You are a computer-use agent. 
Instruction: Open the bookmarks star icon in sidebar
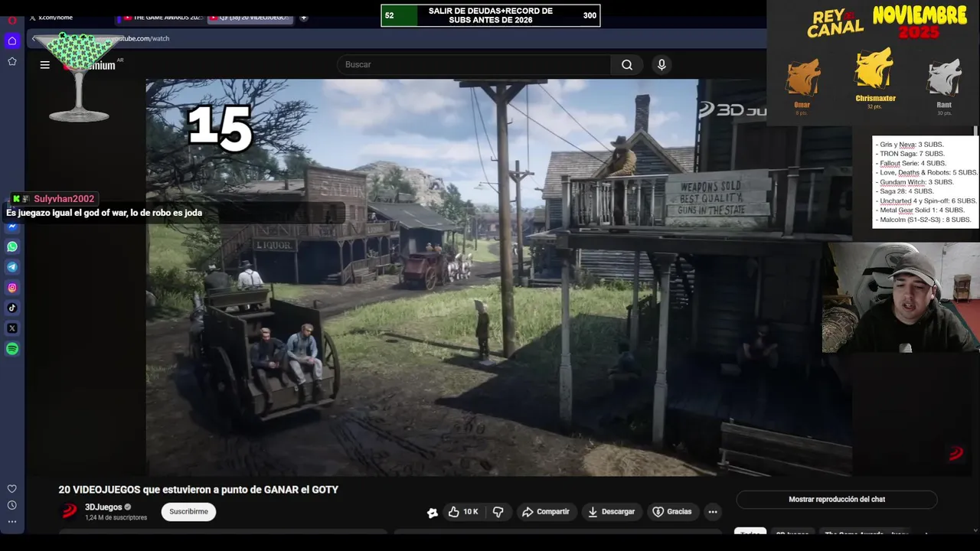pos(12,61)
